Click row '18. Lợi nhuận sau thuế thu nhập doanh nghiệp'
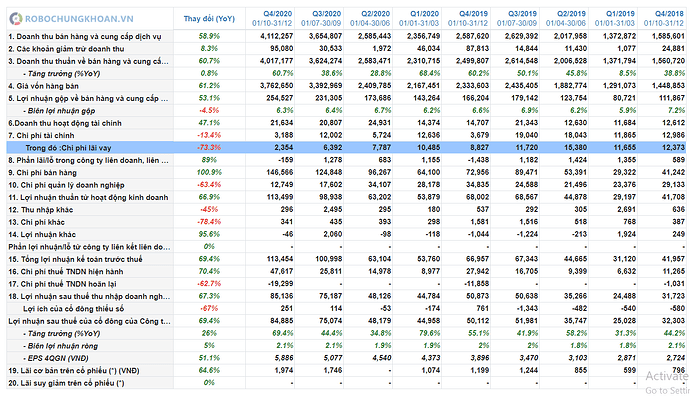The width and height of the screenshot is (690, 399). coord(346,296)
